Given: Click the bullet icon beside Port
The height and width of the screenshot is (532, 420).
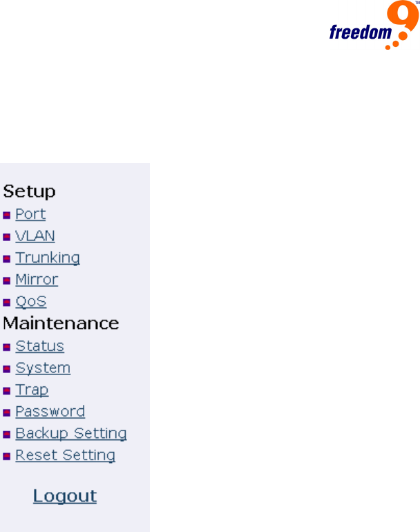Looking at the screenshot, I should point(7,215).
